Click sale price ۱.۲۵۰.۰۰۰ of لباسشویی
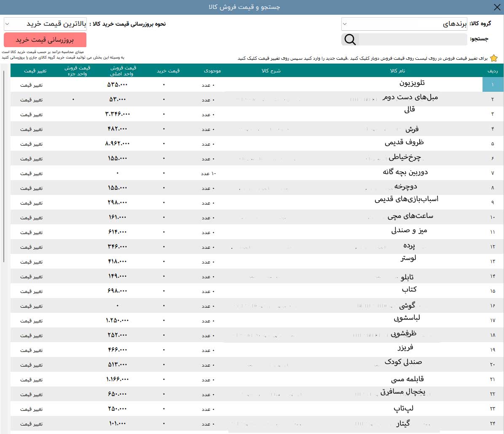504x434 pixels. click(x=118, y=320)
